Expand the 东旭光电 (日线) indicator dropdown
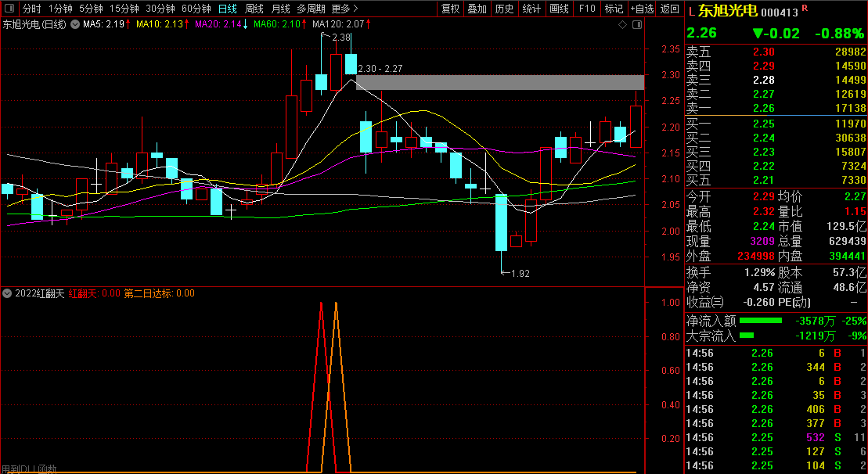This screenshot has width=868, height=474. point(74,24)
